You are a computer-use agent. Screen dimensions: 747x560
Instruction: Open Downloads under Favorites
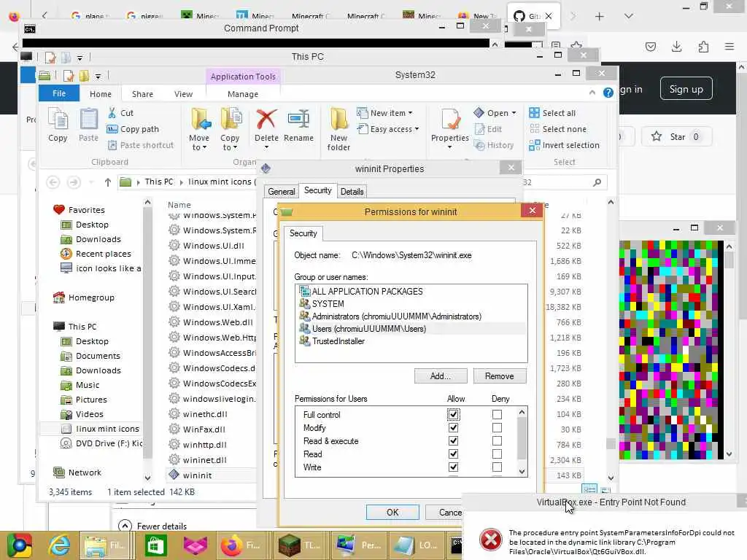(x=98, y=239)
